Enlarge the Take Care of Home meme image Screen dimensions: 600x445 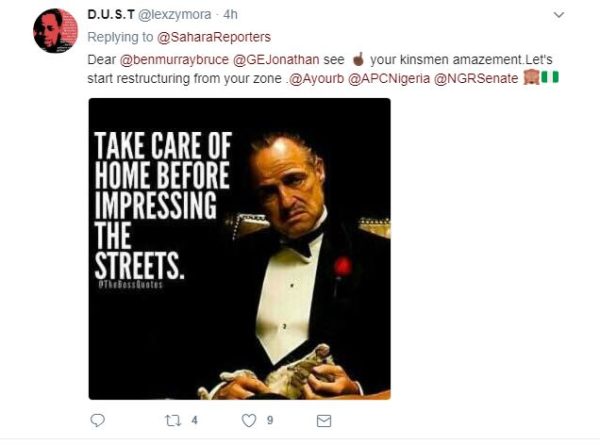240,249
